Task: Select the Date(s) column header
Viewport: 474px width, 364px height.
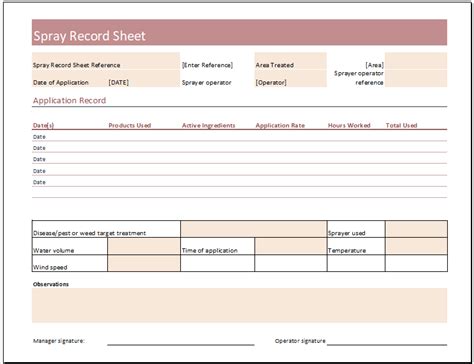Action: click(43, 125)
